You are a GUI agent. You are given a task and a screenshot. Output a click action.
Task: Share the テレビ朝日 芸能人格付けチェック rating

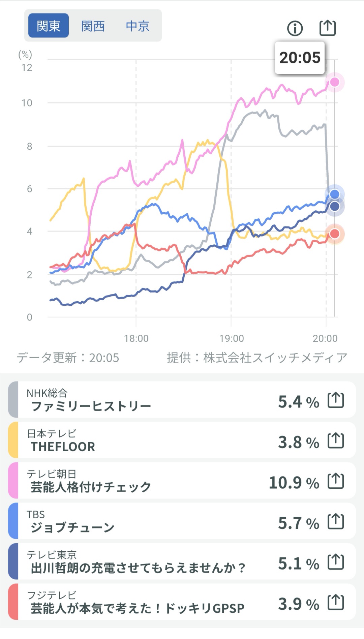coord(336,481)
